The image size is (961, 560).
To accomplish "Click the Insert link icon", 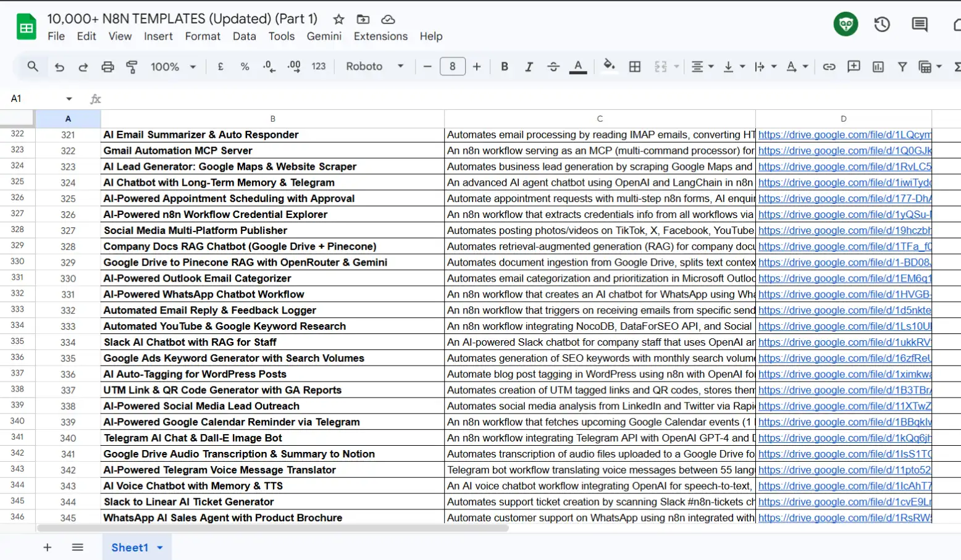I will point(829,67).
